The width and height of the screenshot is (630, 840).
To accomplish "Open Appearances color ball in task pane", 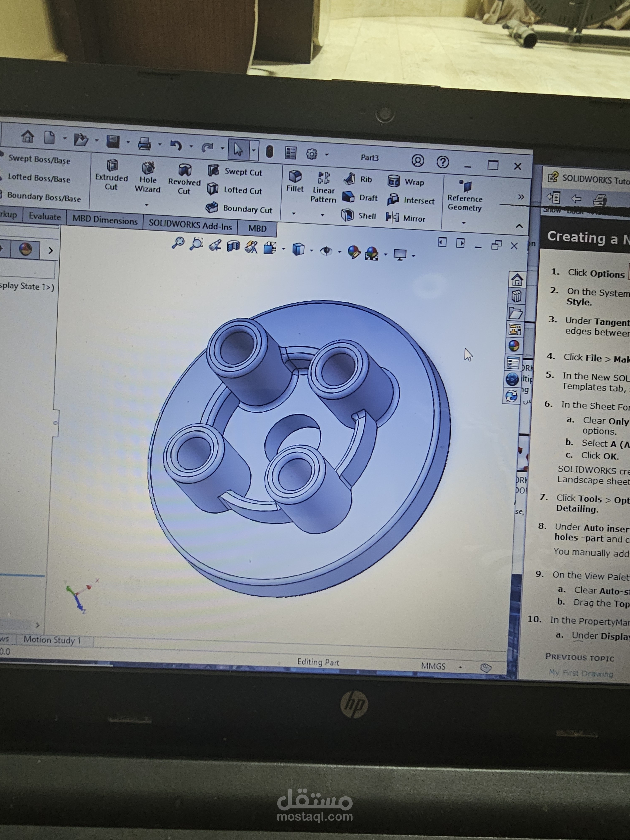I will pyautogui.click(x=513, y=346).
